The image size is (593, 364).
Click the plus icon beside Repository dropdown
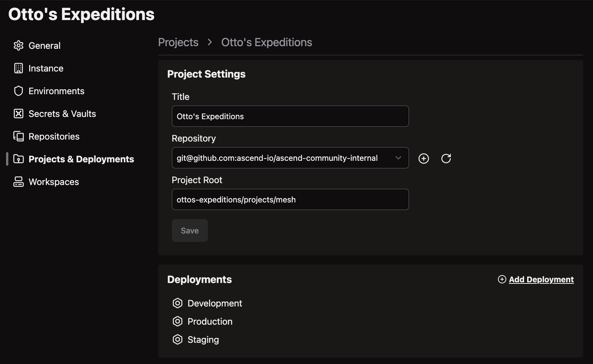(423, 158)
